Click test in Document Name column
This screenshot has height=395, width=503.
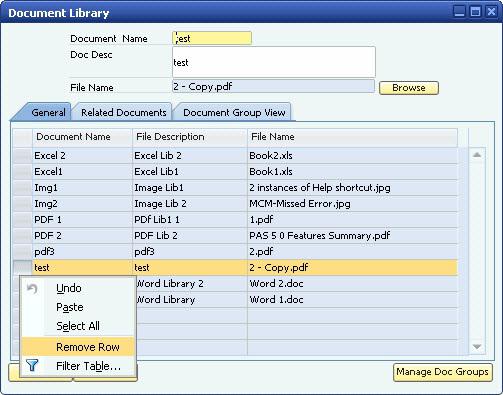click(82, 267)
